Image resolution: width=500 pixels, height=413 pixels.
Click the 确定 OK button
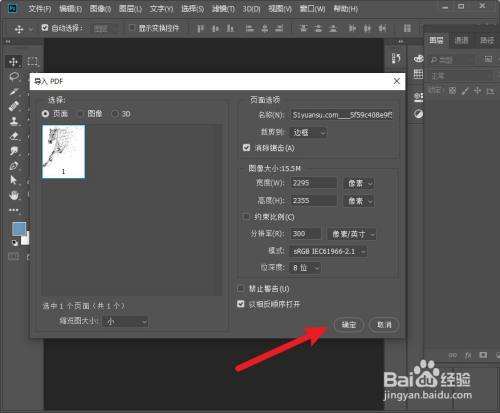click(x=349, y=324)
